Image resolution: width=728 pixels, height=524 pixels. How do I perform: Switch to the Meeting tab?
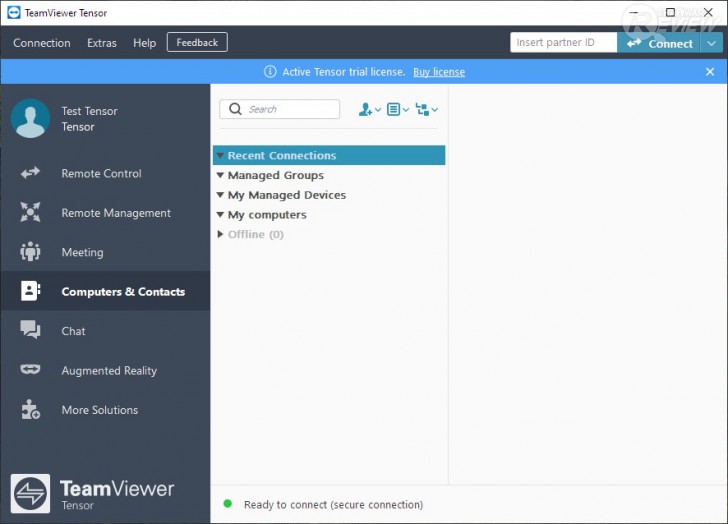point(105,252)
